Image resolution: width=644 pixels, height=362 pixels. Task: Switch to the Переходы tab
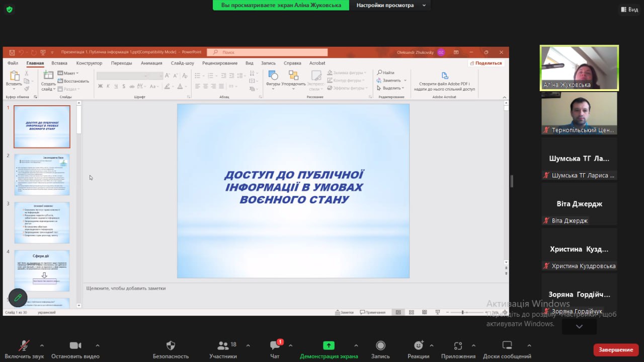(x=122, y=63)
